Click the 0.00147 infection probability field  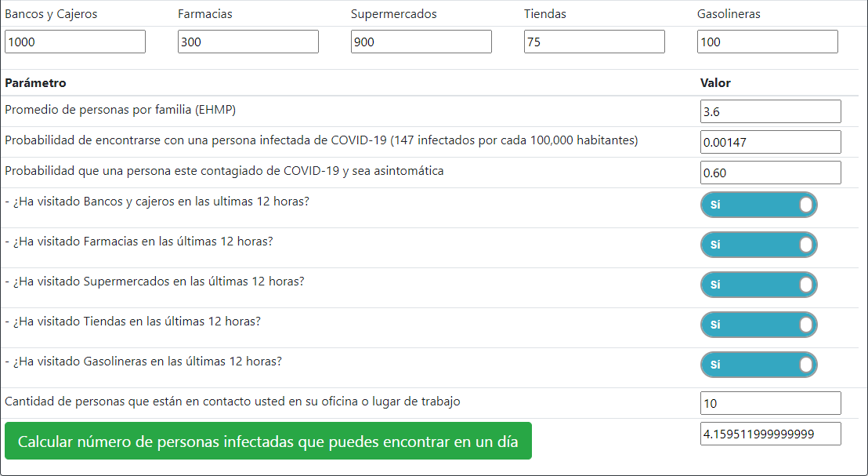pyautogui.click(x=770, y=142)
